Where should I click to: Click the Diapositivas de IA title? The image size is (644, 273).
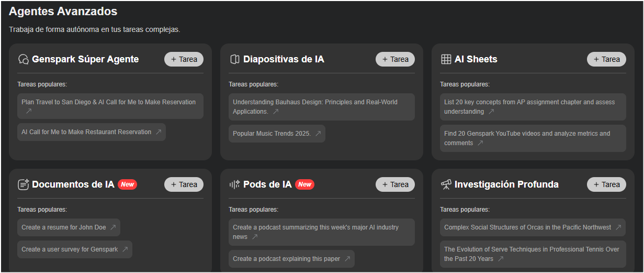tap(284, 59)
